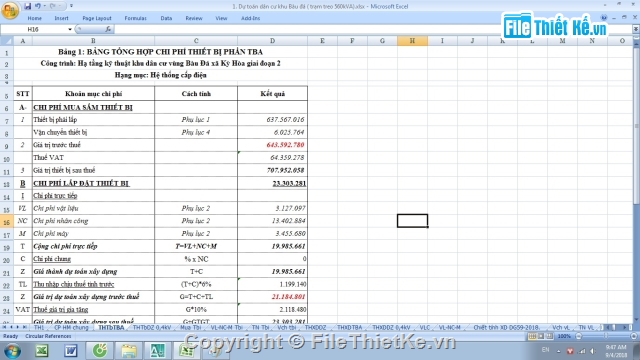The height and width of the screenshot is (360, 640).
Task: Switch to Normal view in status bar
Action: [532, 336]
